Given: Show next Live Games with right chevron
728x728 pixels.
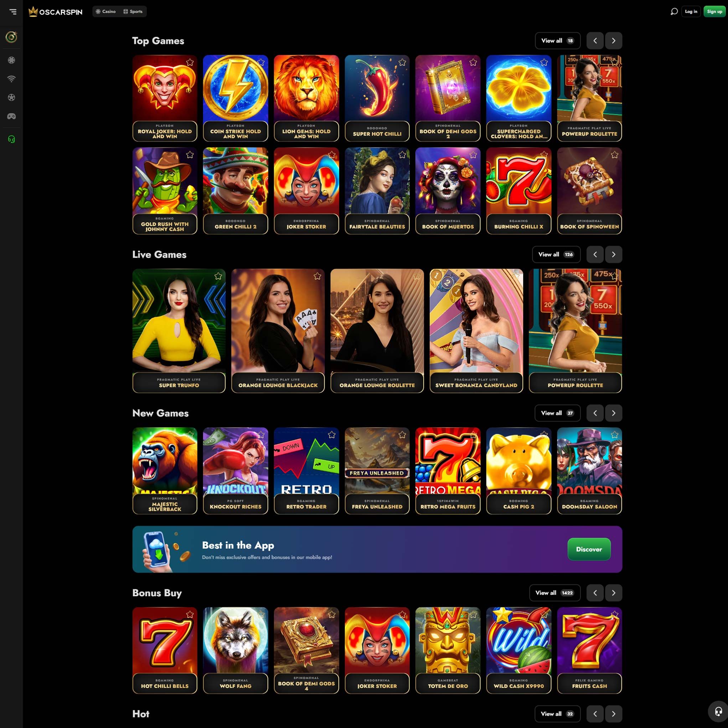Looking at the screenshot, I should click(x=614, y=254).
